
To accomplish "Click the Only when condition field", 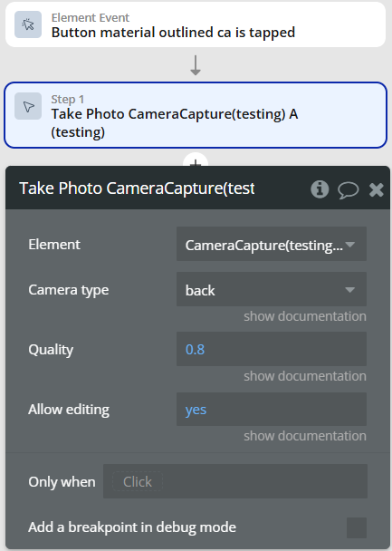I will point(235,481).
